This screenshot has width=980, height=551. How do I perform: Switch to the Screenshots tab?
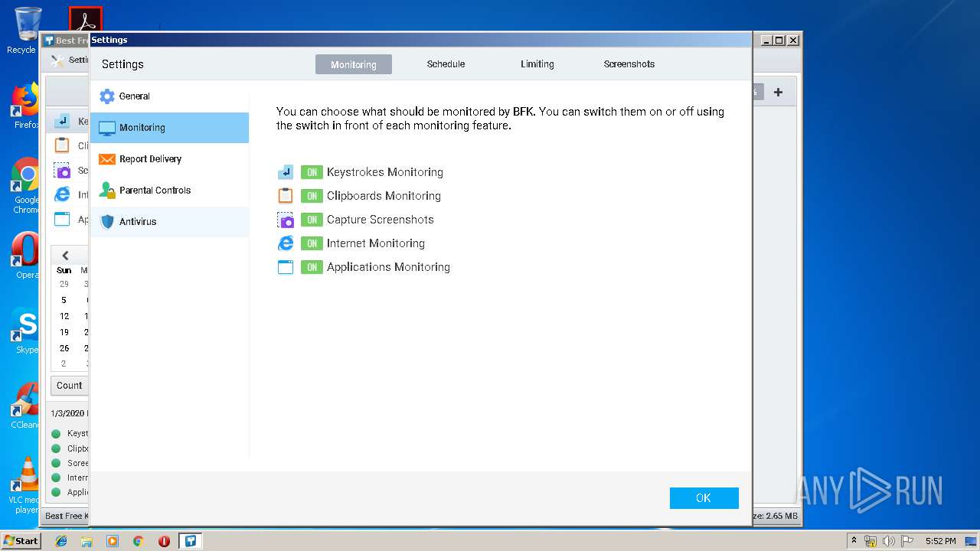629,64
